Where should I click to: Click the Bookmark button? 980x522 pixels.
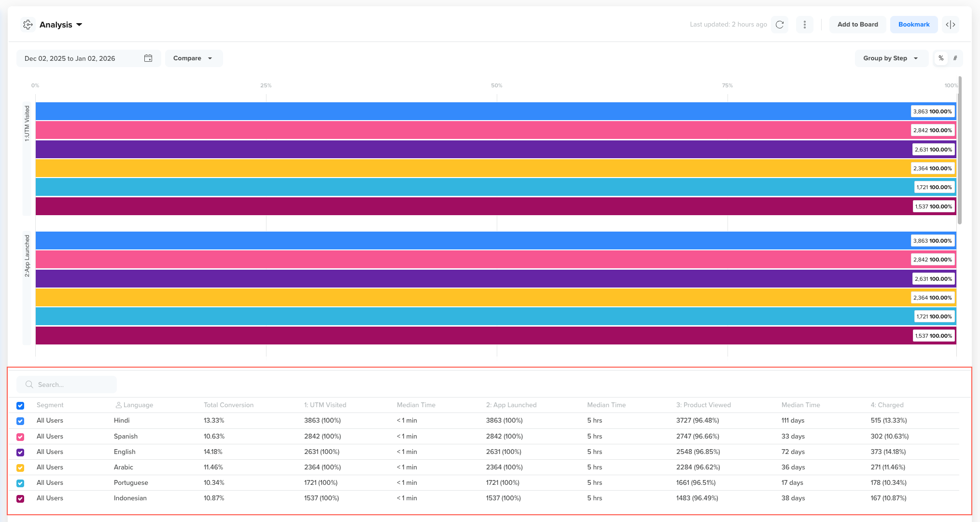(x=913, y=25)
